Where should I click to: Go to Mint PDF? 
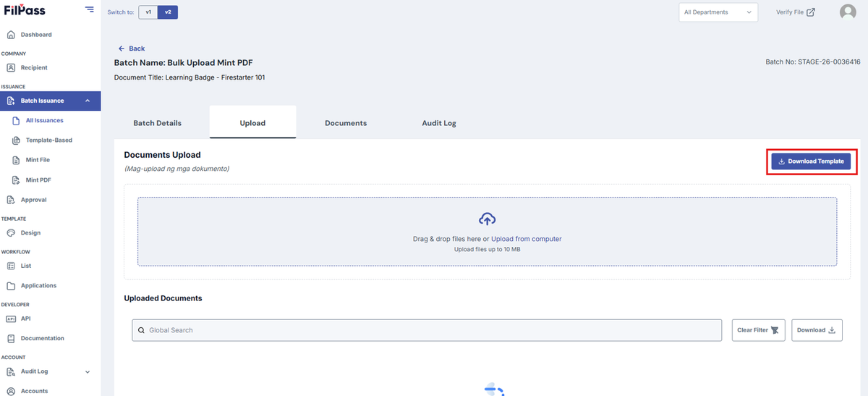pyautogui.click(x=38, y=180)
